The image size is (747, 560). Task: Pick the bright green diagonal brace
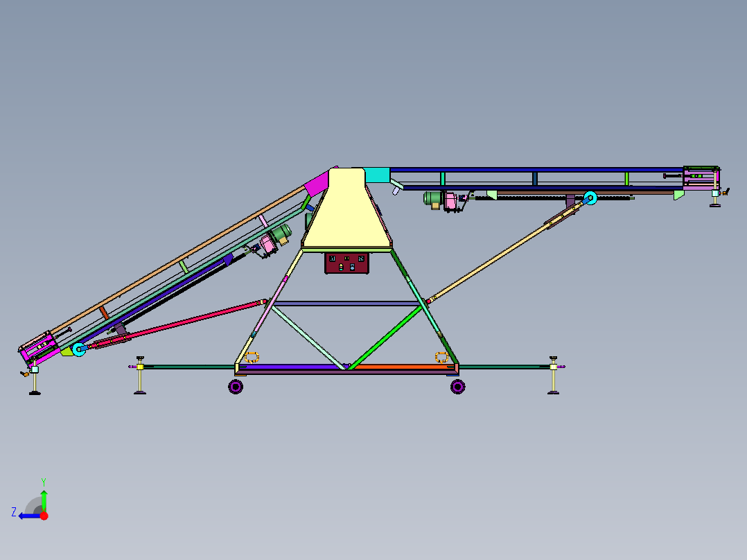click(x=385, y=338)
